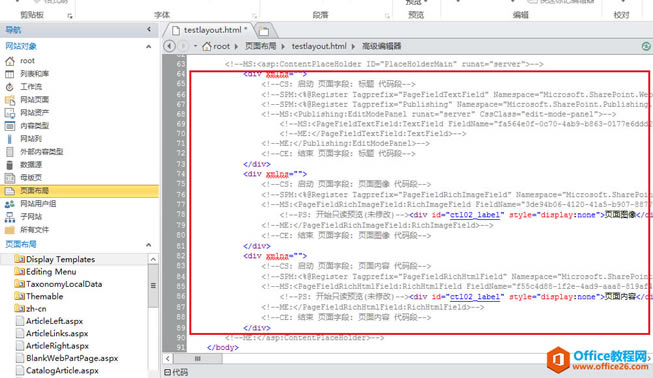Select the 母版页 master pages item
This screenshot has height=378, width=653.
[x=31, y=177]
